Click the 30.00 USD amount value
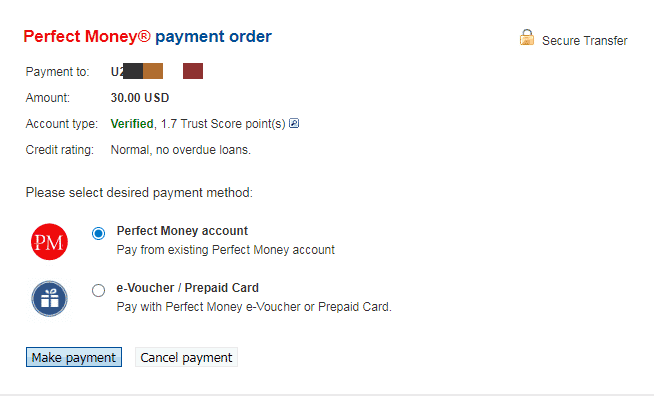Image resolution: width=654 pixels, height=396 pixels. coord(140,98)
